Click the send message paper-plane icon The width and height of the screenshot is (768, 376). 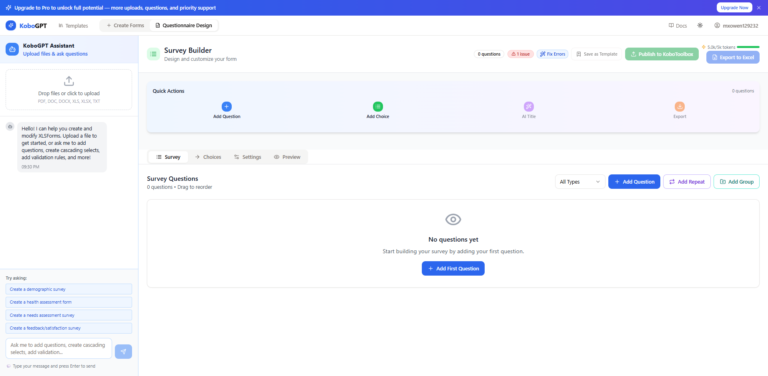coord(123,352)
